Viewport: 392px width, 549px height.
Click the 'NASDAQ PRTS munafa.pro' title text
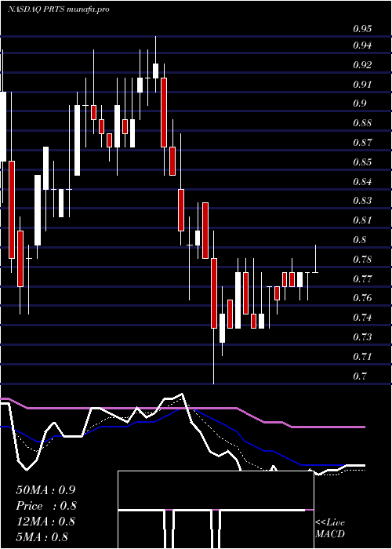pos(59,9)
